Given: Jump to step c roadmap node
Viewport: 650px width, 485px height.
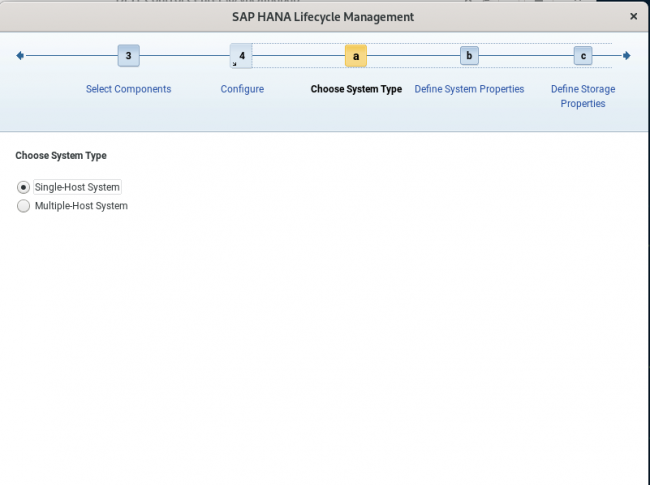Looking at the screenshot, I should pyautogui.click(x=583, y=56).
